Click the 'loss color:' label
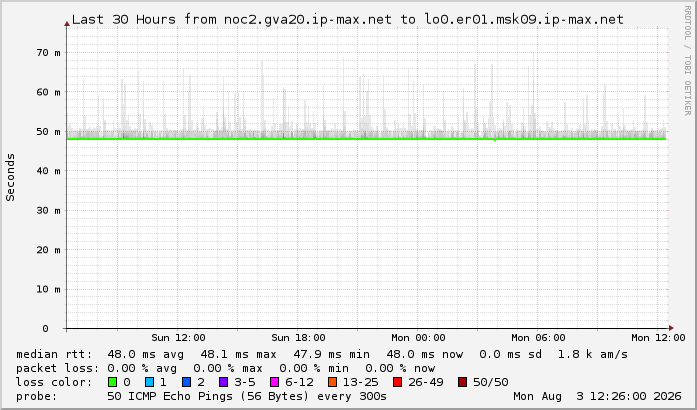Viewport: 697px width, 410px height. [x=54, y=382]
